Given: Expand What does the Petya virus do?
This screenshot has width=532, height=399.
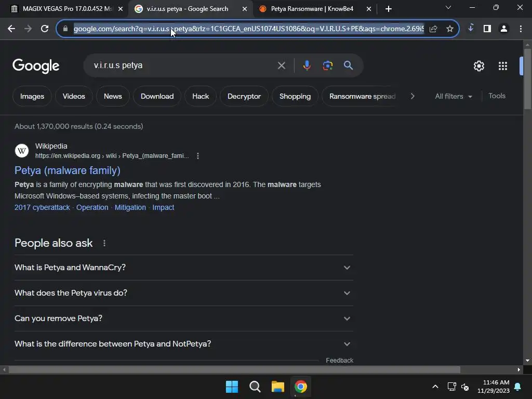Looking at the screenshot, I should point(184,293).
